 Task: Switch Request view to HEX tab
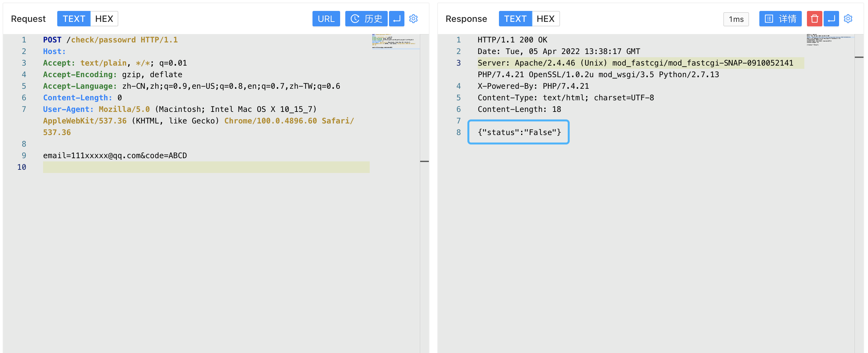[104, 19]
